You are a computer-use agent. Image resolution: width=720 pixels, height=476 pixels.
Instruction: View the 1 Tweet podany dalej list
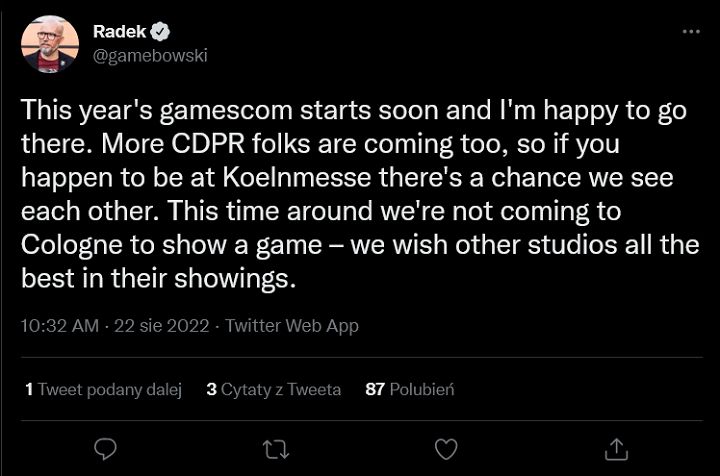pyautogui.click(x=103, y=389)
